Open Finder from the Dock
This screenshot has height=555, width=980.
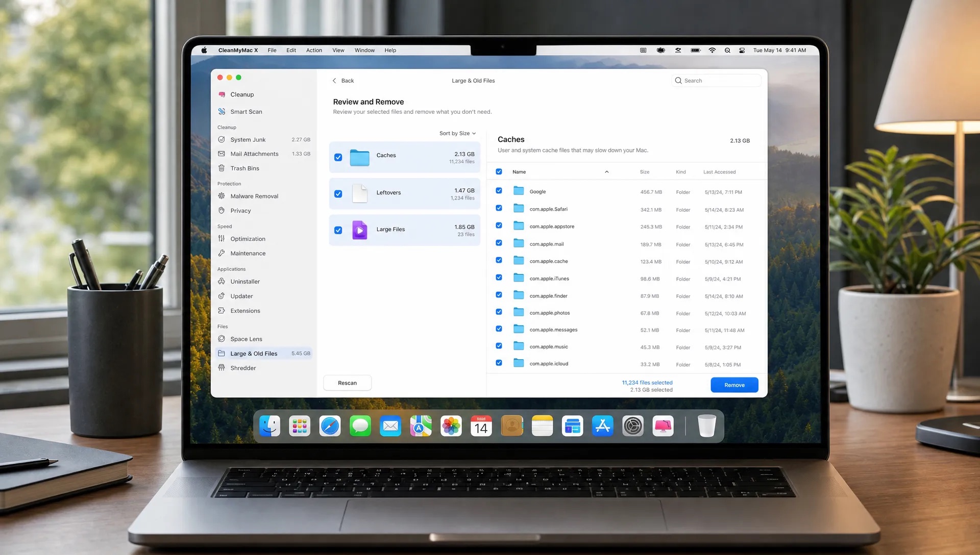point(269,426)
